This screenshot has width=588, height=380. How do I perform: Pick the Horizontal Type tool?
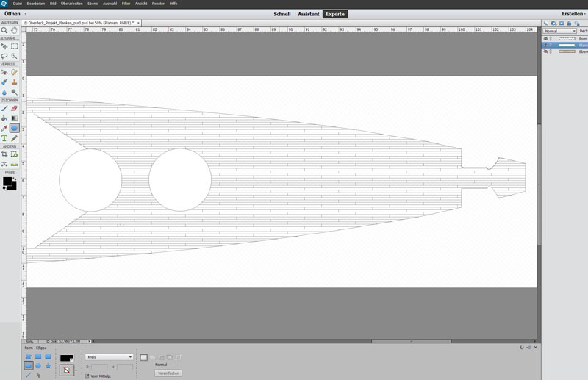[4, 138]
